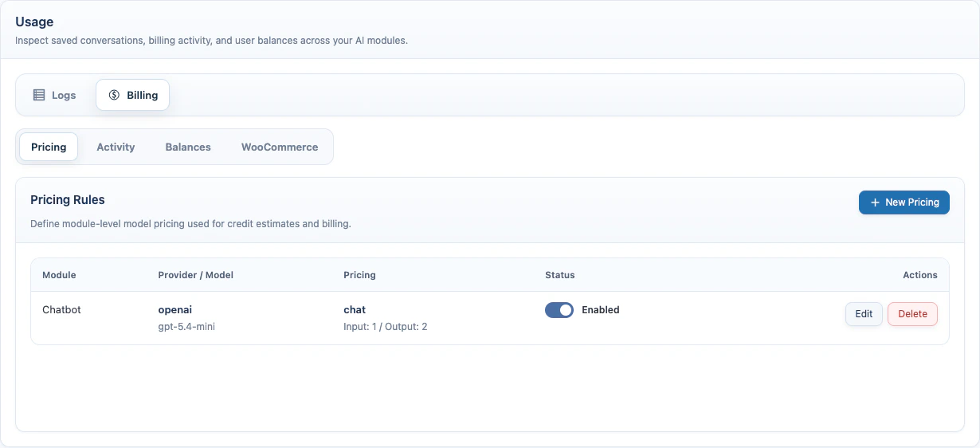The height and width of the screenshot is (448, 980).
Task: Click the openai provider text
Action: pyautogui.click(x=175, y=309)
